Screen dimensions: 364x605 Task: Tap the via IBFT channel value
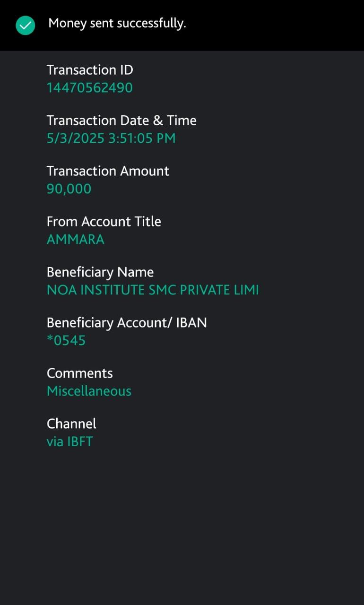point(70,442)
